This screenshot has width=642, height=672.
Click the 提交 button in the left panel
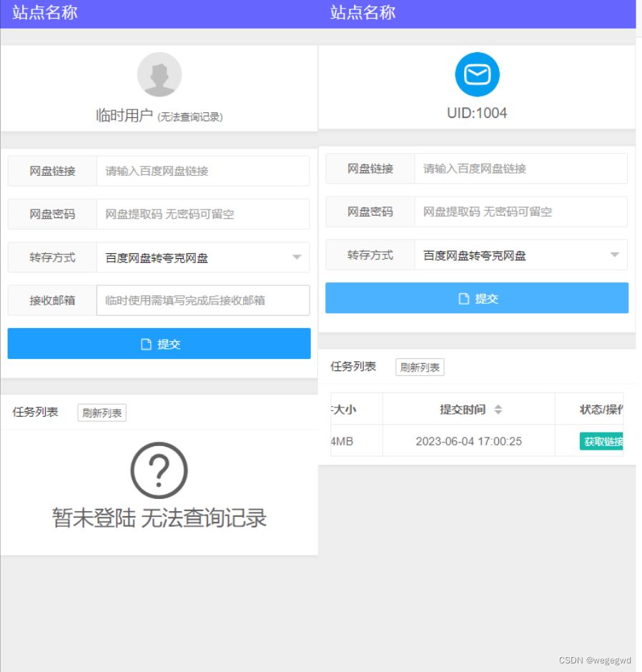[x=159, y=344]
